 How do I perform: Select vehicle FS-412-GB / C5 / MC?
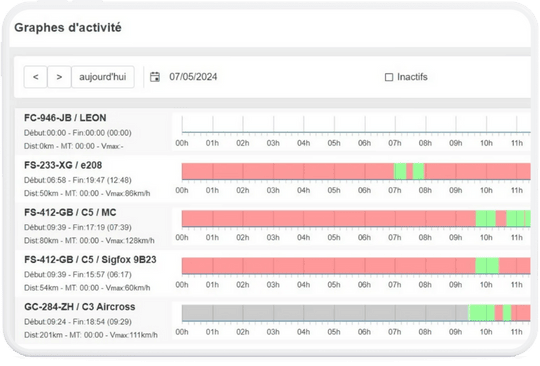[70, 212]
